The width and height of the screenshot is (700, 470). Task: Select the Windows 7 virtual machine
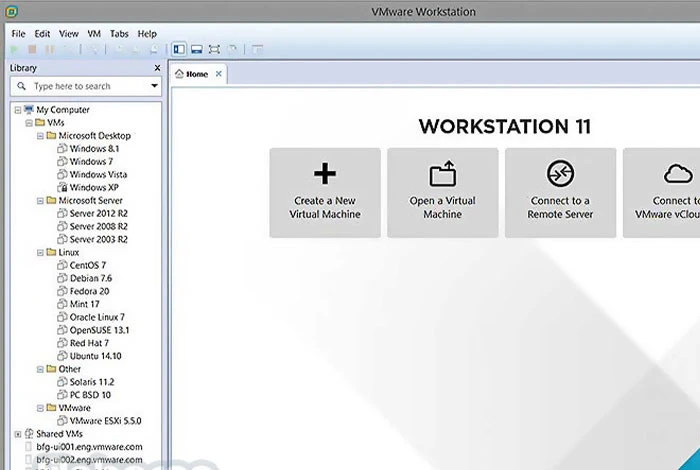click(85, 162)
